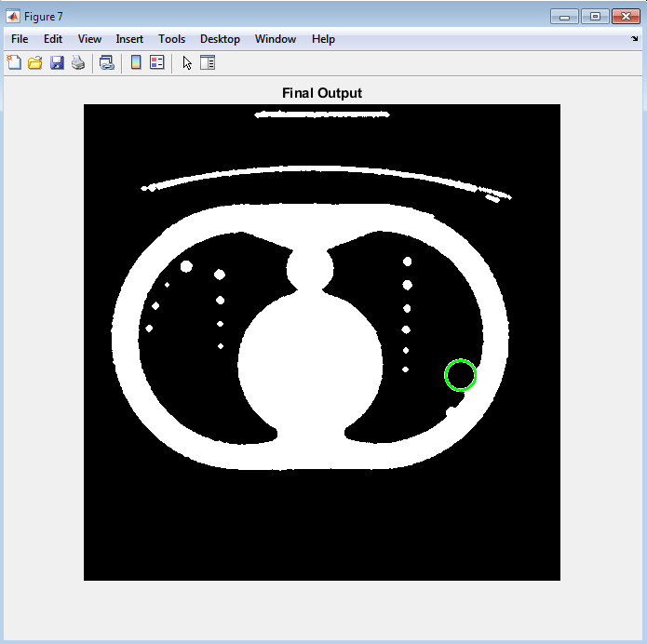Insert a colorbar using the toolbar icon
Screen dimensions: 647x644
coord(136,63)
